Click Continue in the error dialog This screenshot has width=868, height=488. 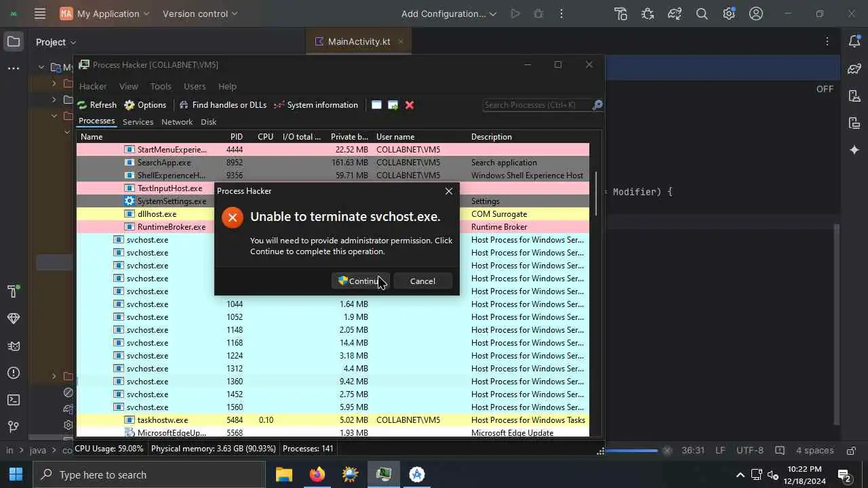[x=360, y=281]
